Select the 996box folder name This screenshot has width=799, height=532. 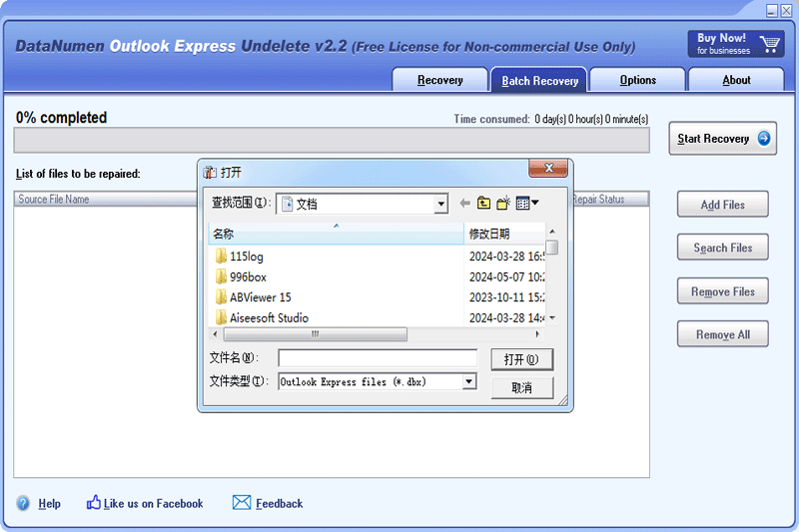click(248, 276)
